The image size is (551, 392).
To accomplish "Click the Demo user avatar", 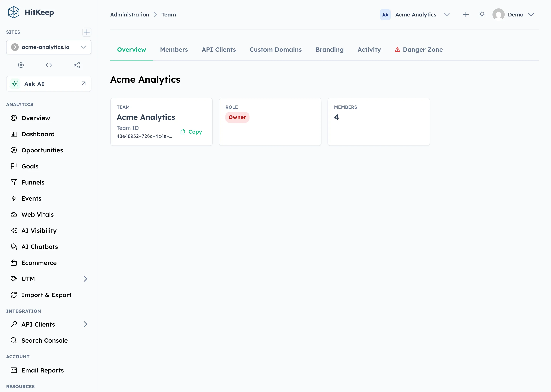I will click(x=498, y=15).
